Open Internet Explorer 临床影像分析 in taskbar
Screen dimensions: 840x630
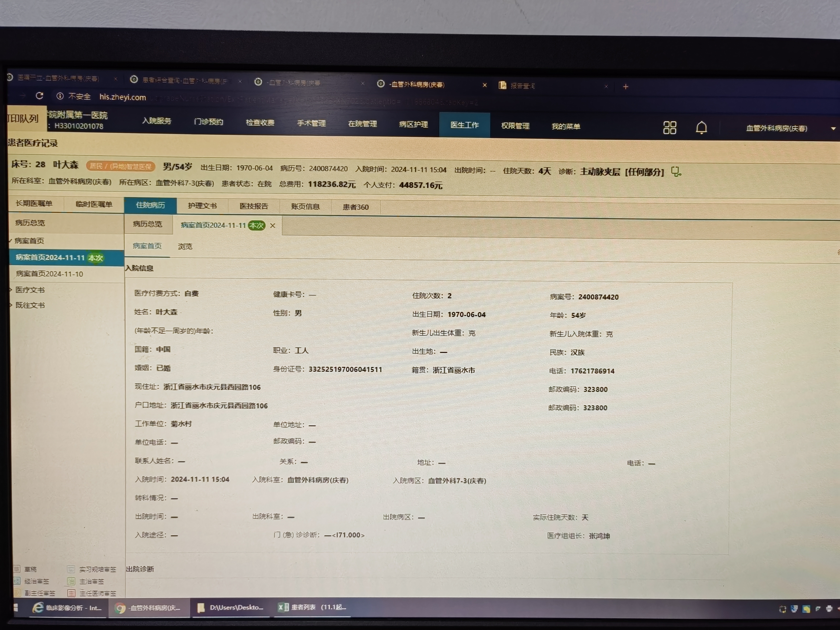(68, 608)
